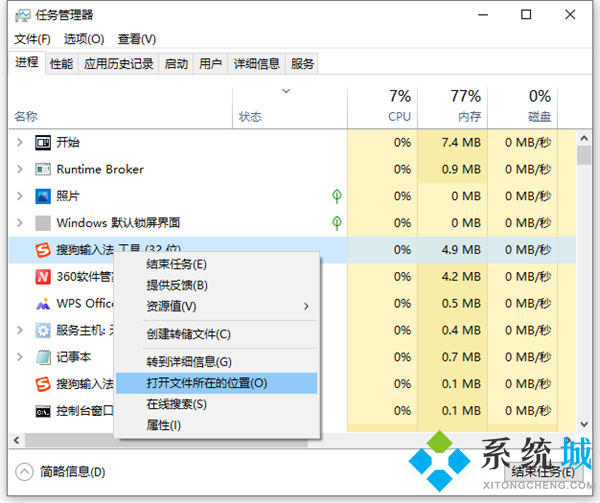Click the 360软件管家 red icon
Viewport: 600px width, 503px height.
click(x=43, y=277)
